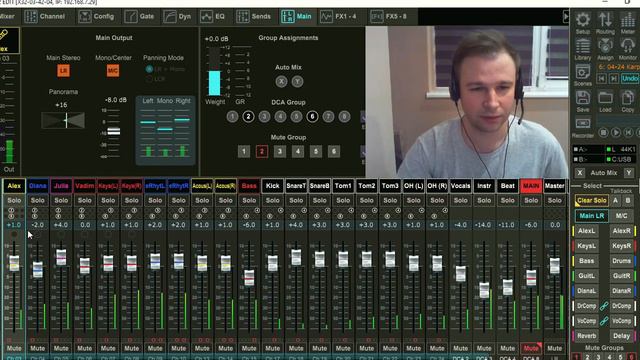
Task: Select the AlexL bus
Action: (587, 231)
